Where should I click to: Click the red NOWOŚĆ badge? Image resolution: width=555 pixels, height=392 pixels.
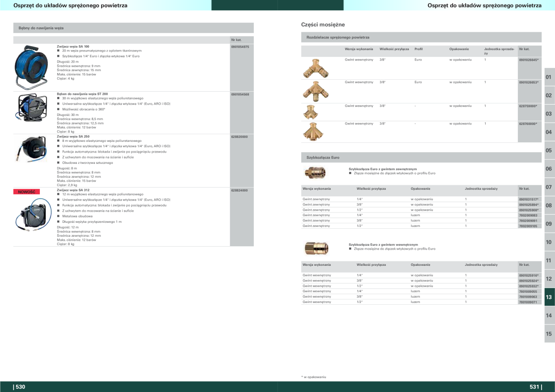point(26,192)
